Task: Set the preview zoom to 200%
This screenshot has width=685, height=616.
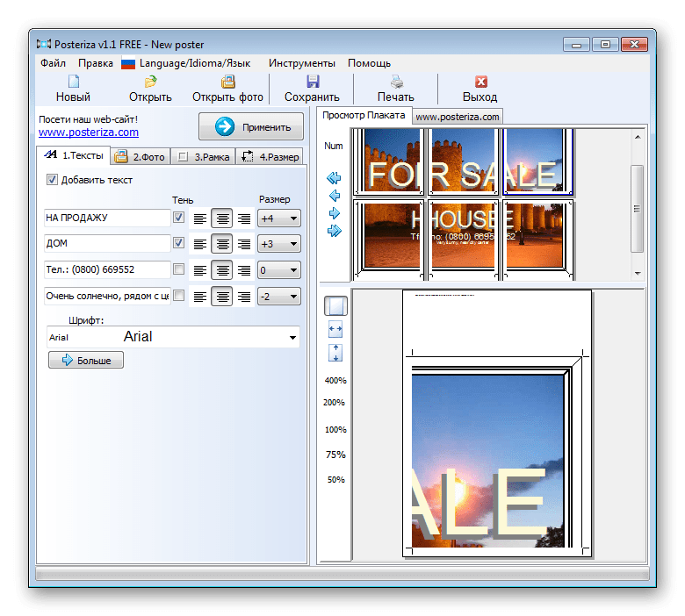Action: (x=335, y=403)
